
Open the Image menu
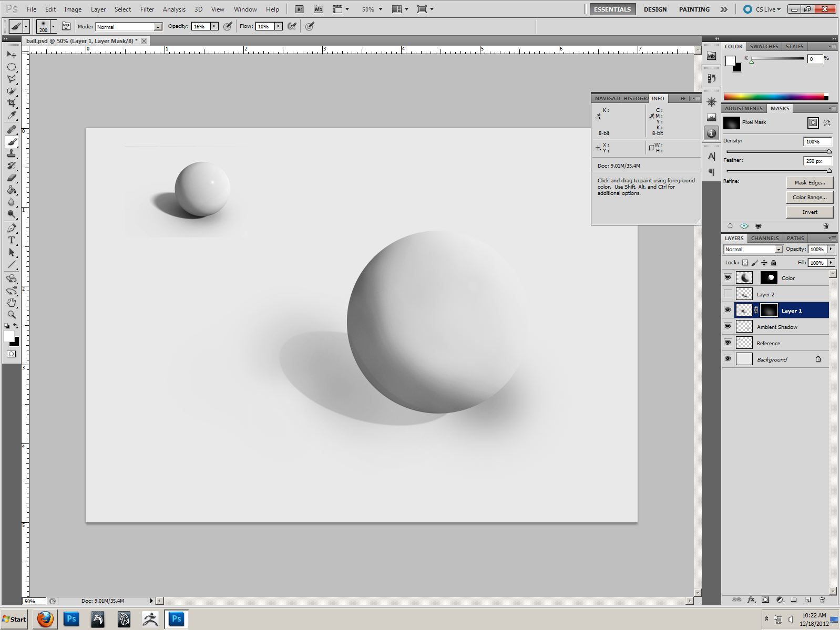[x=73, y=9]
